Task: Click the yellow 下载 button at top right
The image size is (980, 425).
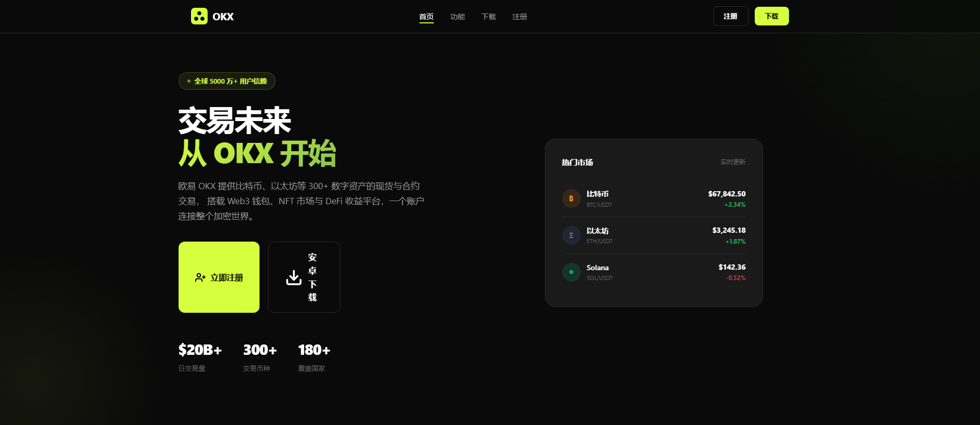Action: pos(771,16)
